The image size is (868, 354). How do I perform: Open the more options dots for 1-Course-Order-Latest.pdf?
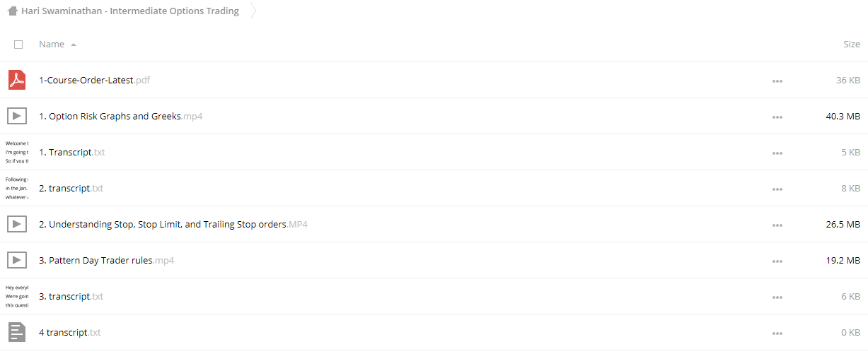point(777,81)
